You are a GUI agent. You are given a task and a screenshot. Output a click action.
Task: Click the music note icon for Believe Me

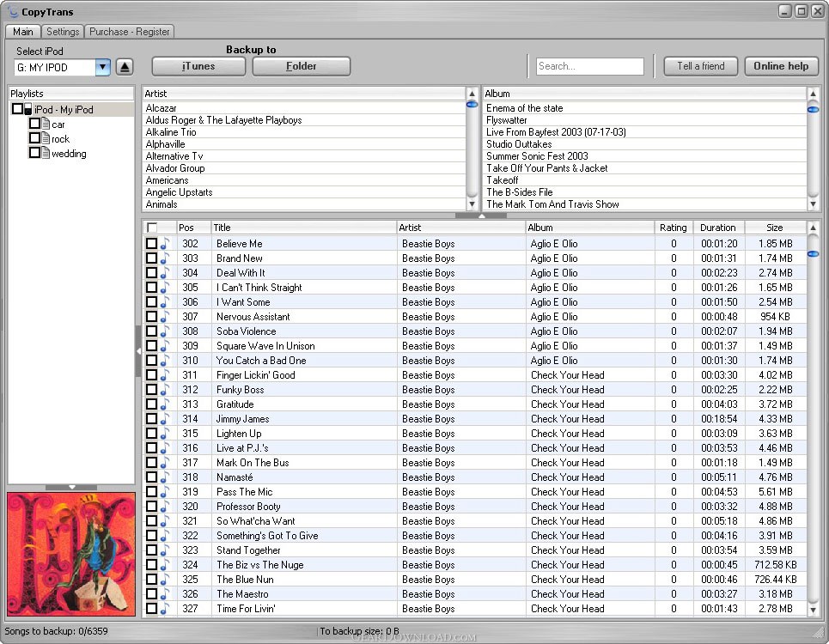coord(165,244)
